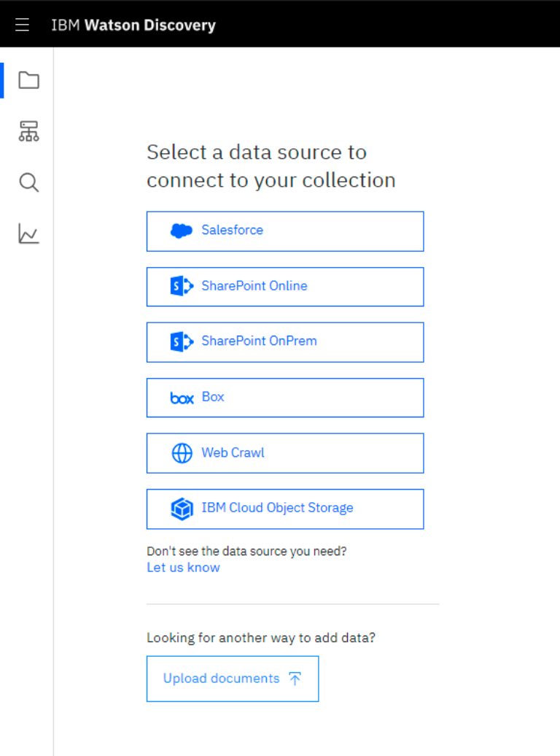Choose Web Crawl data source
The image size is (560, 756).
pyautogui.click(x=285, y=452)
